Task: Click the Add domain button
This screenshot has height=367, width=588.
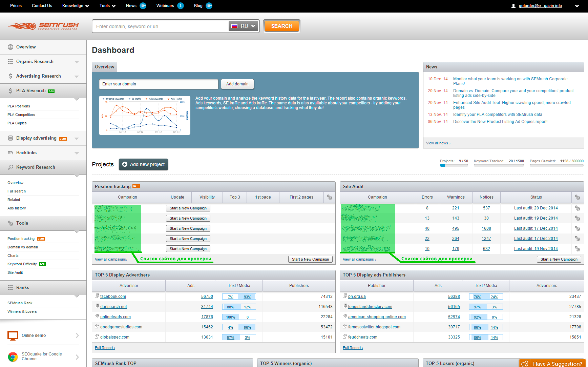Action: click(x=237, y=84)
